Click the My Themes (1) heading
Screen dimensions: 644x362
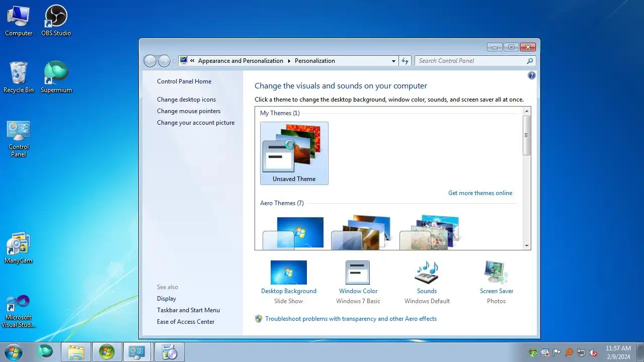[280, 113]
